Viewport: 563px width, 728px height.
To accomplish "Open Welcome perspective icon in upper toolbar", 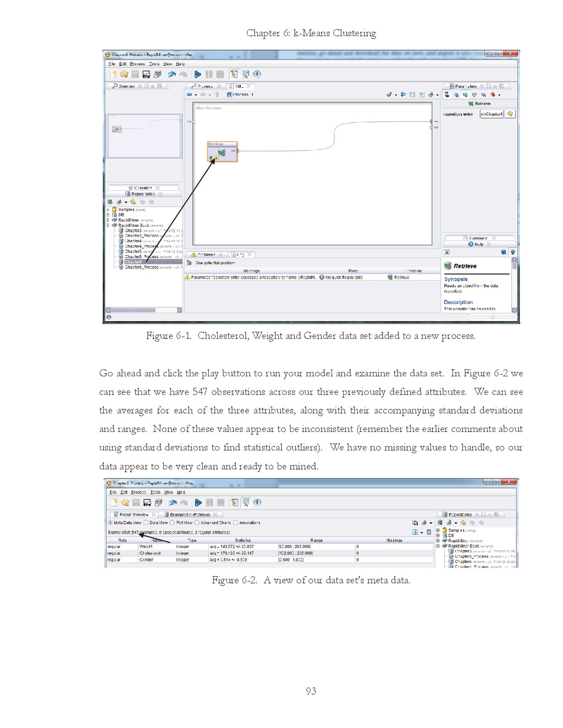I will click(x=257, y=74).
